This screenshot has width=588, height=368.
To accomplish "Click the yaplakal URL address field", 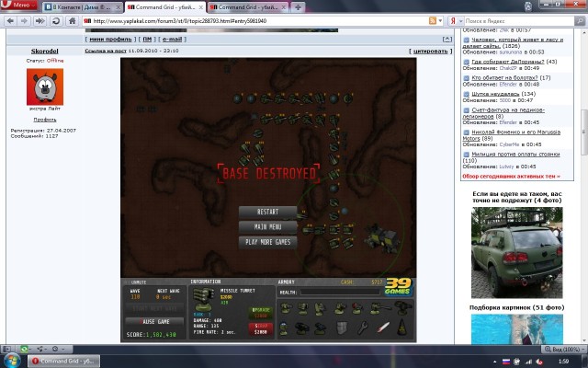I will pos(255,21).
